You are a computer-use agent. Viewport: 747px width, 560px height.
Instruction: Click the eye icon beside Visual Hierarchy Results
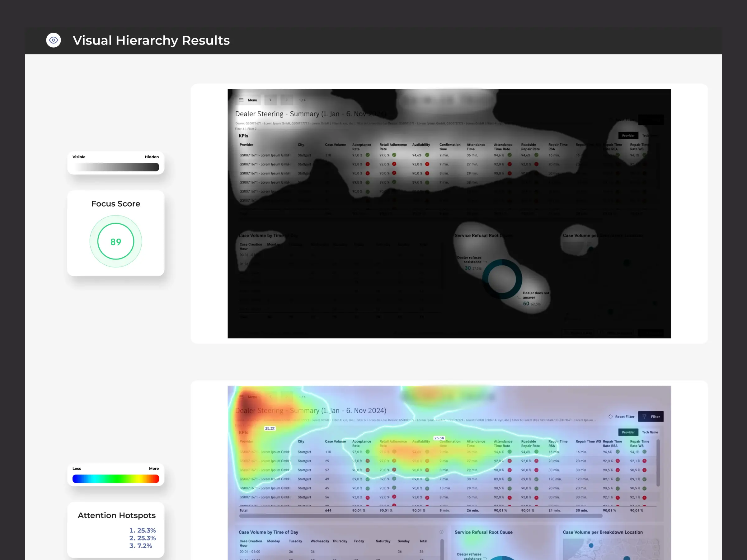(53, 40)
